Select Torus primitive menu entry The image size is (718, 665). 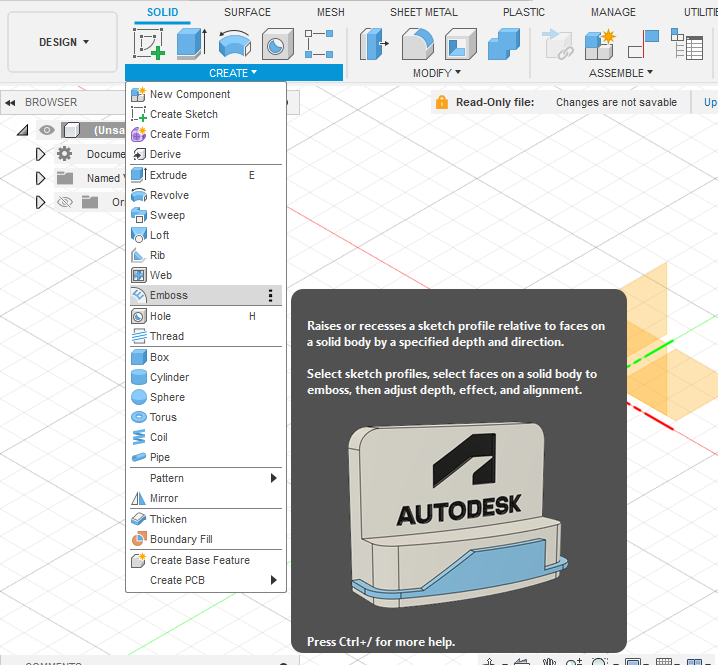tap(206, 417)
